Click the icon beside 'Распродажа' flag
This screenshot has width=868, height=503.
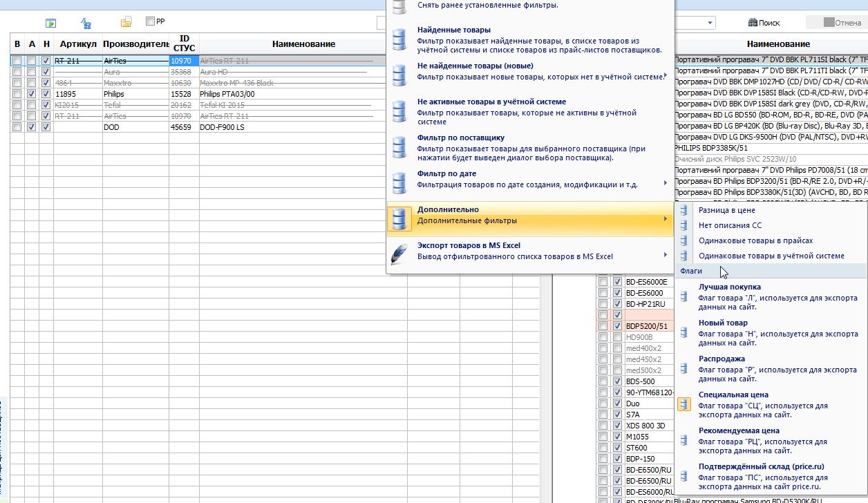tap(684, 368)
